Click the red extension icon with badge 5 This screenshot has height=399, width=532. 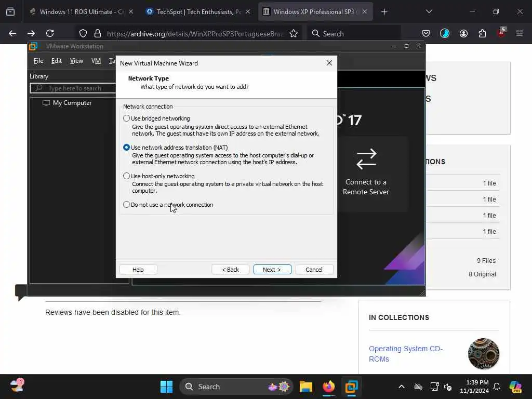click(501, 33)
